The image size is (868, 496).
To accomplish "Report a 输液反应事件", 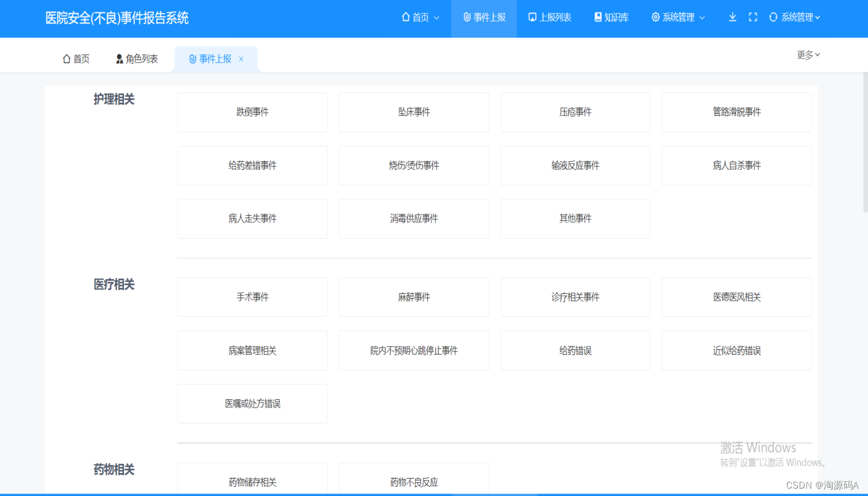I will coord(575,166).
